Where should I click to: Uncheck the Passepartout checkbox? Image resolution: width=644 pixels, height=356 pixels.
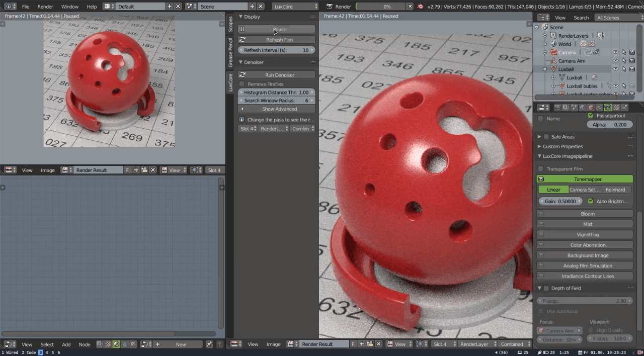coord(591,116)
